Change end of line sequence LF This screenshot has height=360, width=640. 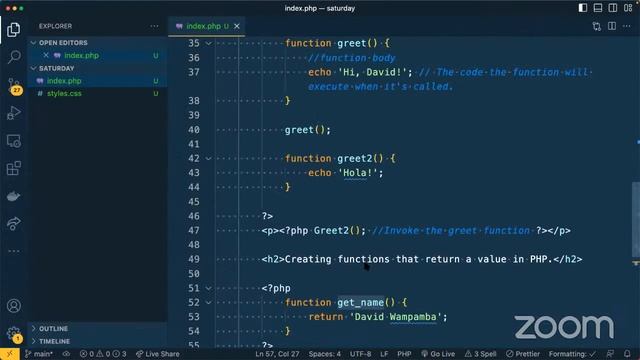[384, 354]
